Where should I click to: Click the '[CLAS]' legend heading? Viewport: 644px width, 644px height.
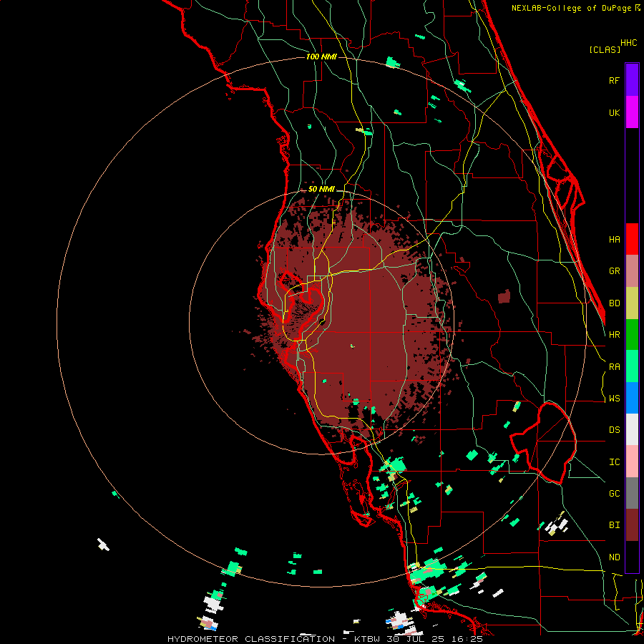605,50
